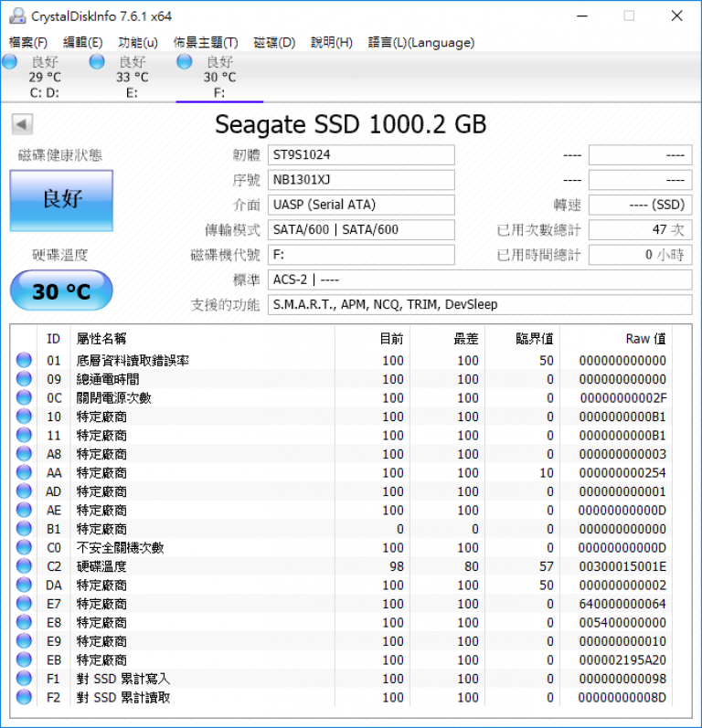Select the E: disk status circle
The width and height of the screenshot is (702, 728).
coord(97,61)
